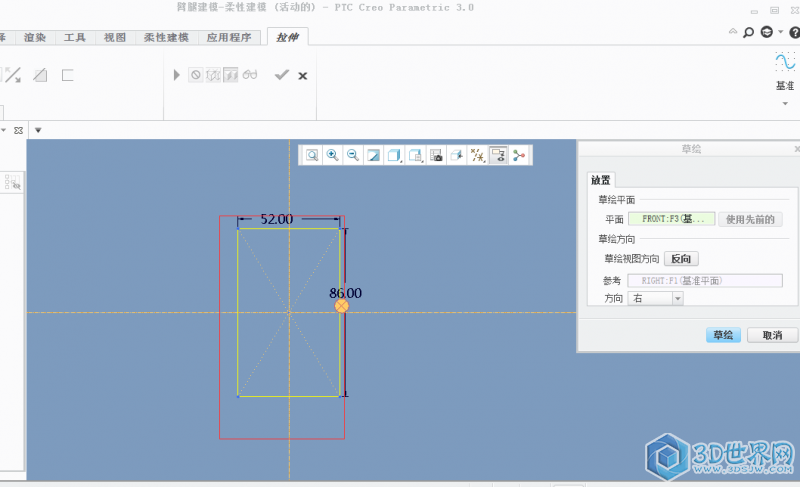Open the Learning Connector graduation cap icon

coord(767,33)
